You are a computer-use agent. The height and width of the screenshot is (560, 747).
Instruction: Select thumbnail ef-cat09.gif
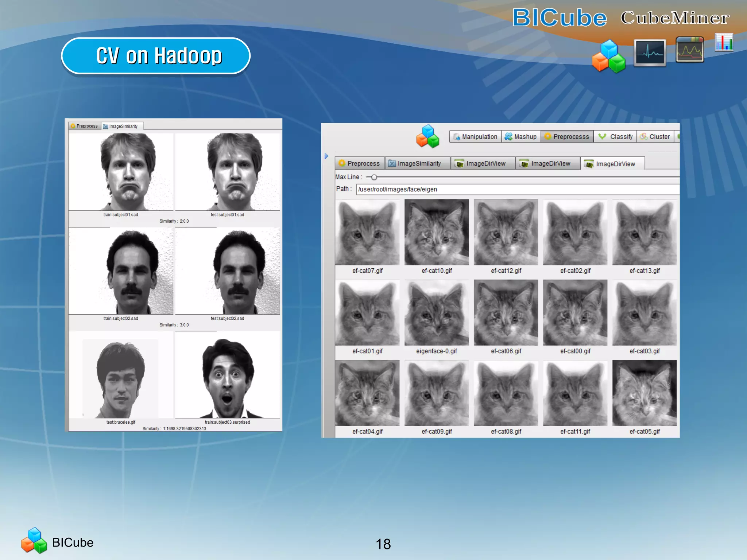[x=437, y=393]
